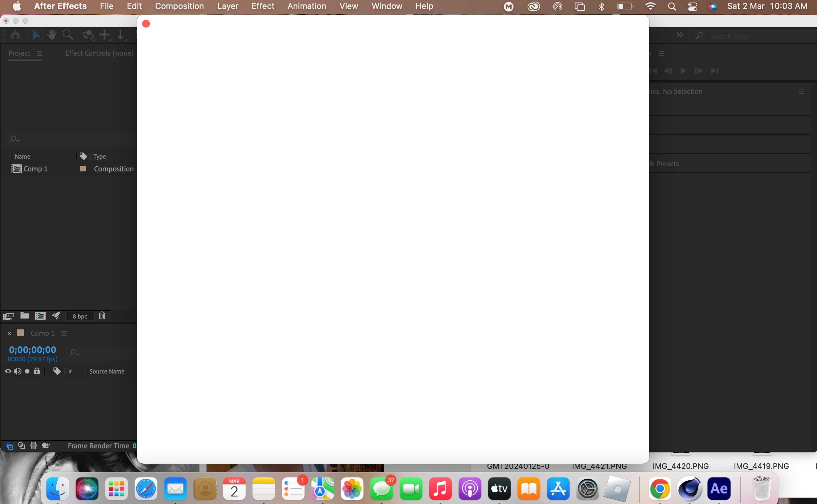Screen dimensions: 817x504
Task: Select the Hand tool in toolbar
Action: (51, 35)
